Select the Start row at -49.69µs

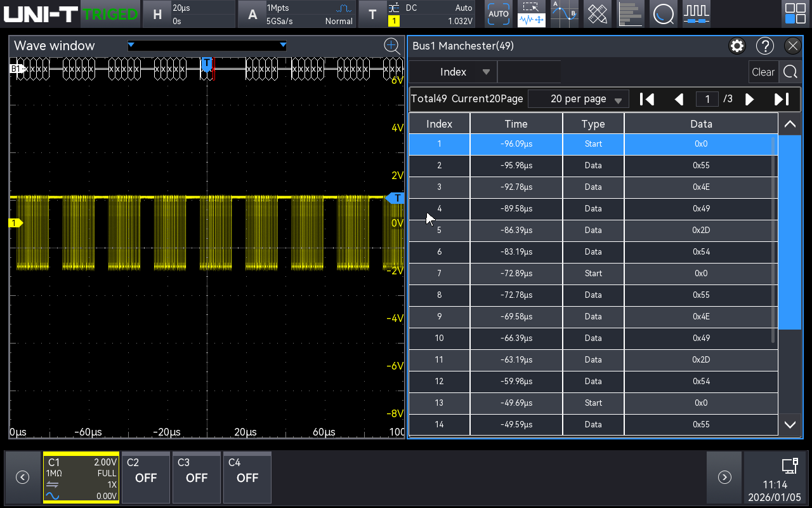click(x=593, y=403)
